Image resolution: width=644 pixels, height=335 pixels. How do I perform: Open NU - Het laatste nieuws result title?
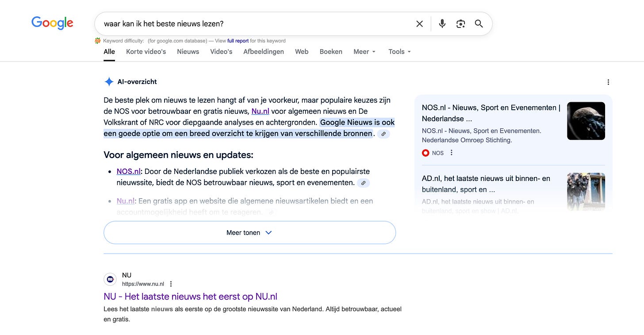pos(191,296)
